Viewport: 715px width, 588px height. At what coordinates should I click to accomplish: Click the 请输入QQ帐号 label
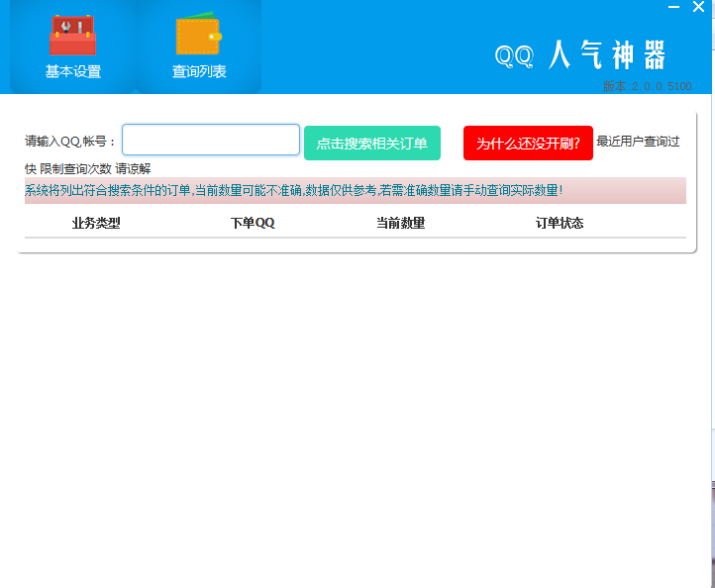tap(69, 142)
